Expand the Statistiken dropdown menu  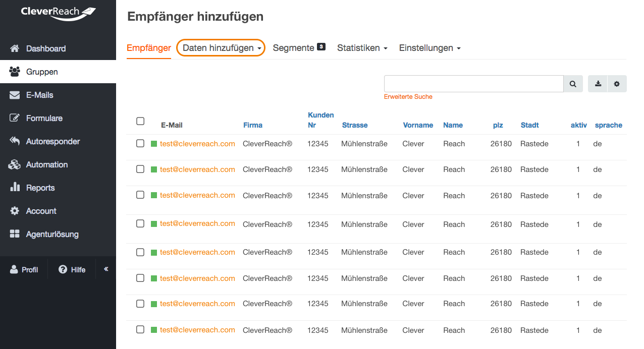362,48
